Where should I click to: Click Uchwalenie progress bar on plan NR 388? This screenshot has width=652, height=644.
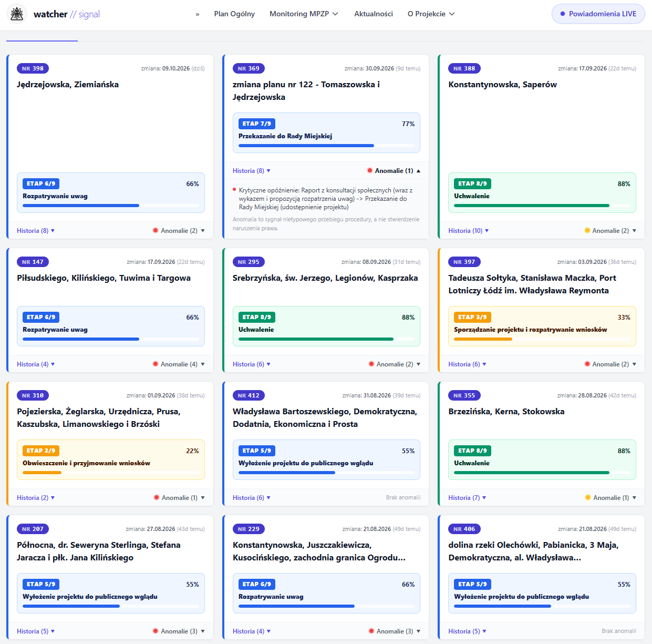(542, 206)
